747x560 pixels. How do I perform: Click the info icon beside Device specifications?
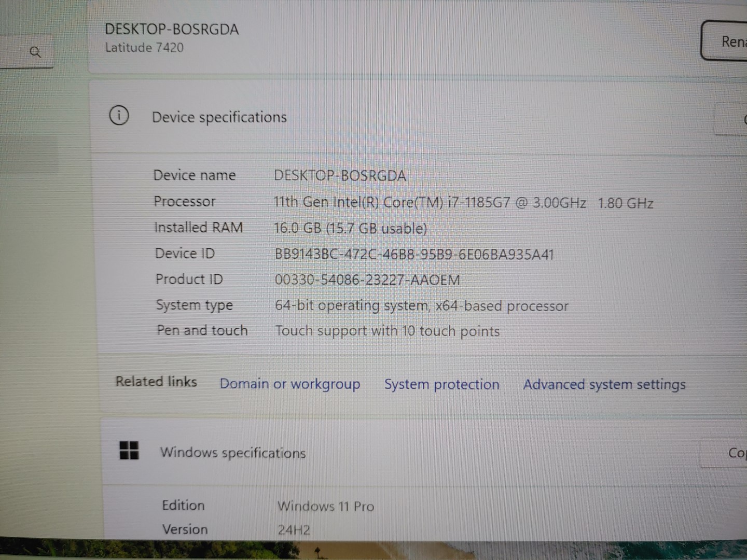[119, 116]
